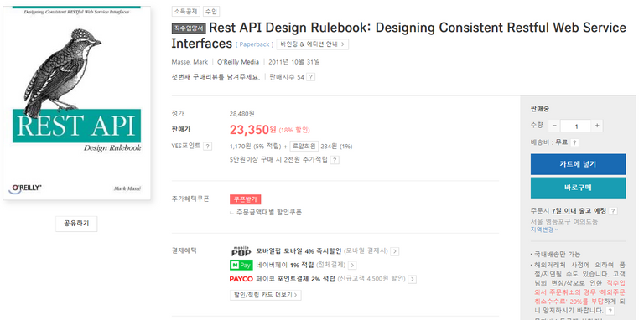Open the 지역변경 dropdown

[544, 230]
